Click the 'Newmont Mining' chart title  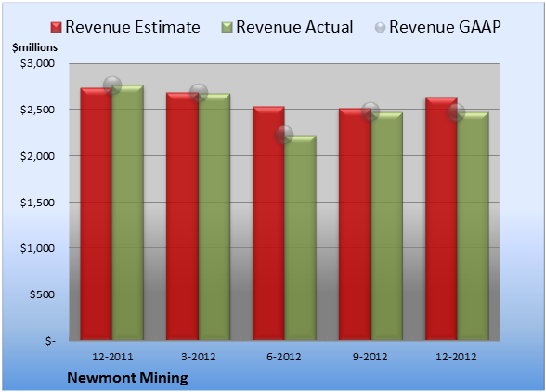point(127,378)
